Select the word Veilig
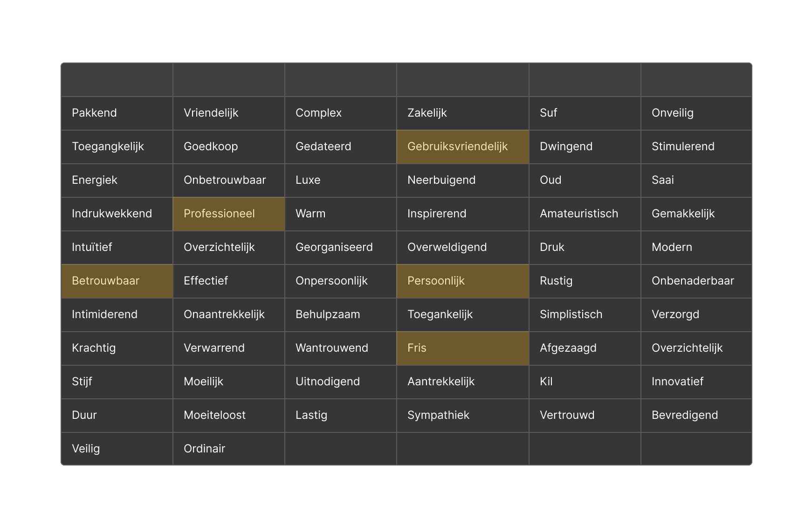 (x=117, y=449)
